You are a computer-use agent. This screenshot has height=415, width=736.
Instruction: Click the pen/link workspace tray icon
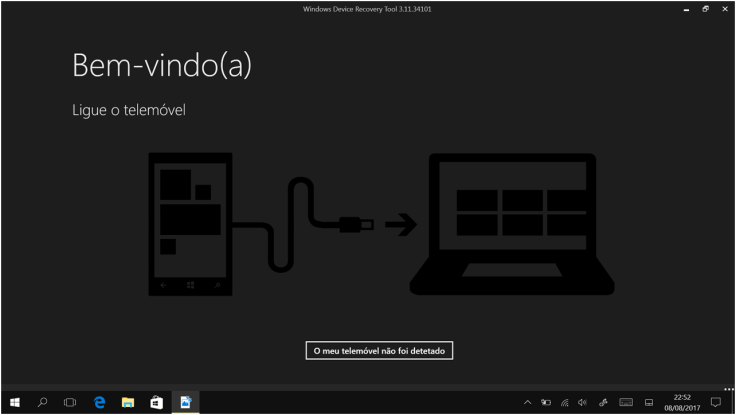603,402
